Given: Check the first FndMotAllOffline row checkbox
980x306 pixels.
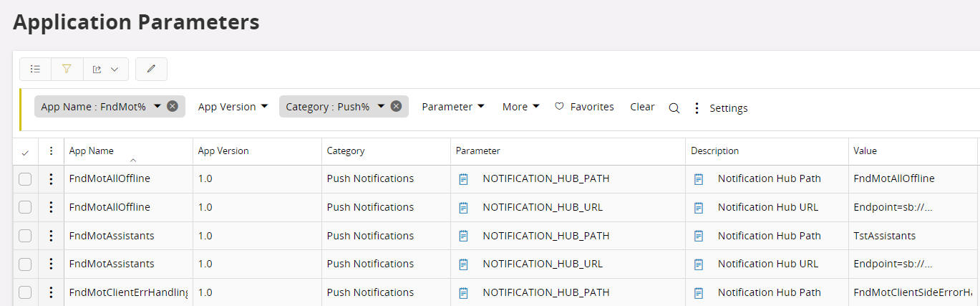Looking at the screenshot, I should pyautogui.click(x=25, y=179).
